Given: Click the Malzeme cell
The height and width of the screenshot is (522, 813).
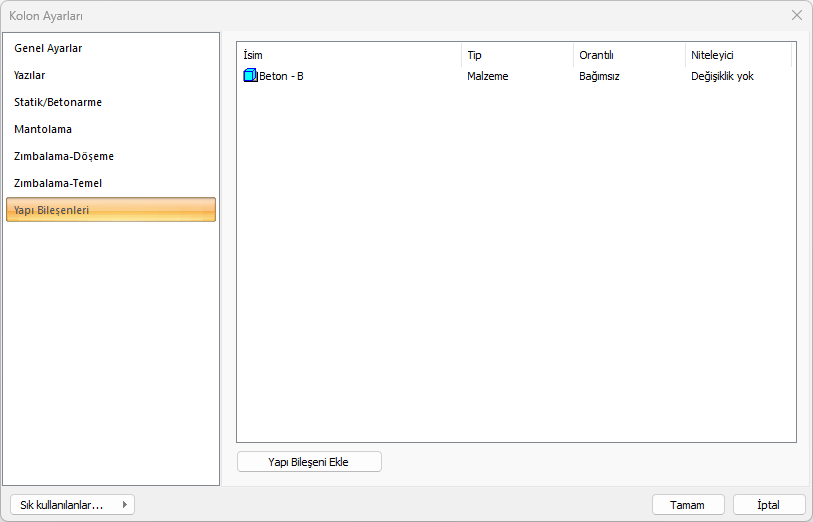Looking at the screenshot, I should point(487,76).
